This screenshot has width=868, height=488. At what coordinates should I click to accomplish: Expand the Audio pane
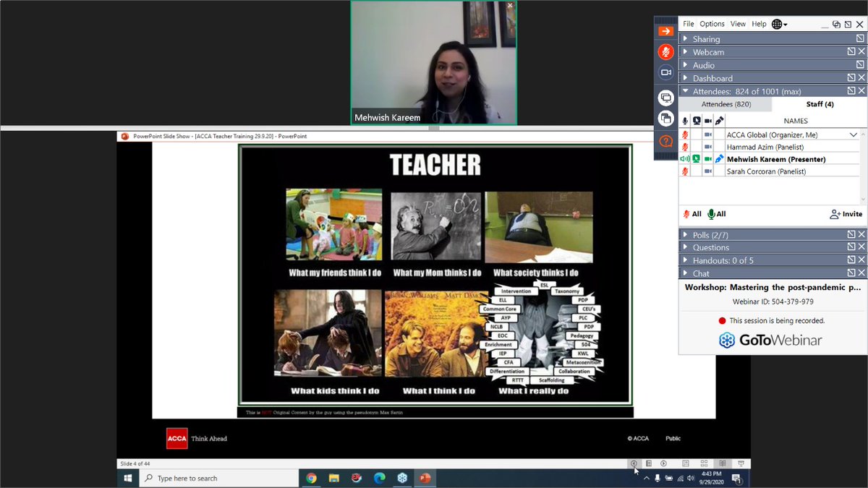686,65
